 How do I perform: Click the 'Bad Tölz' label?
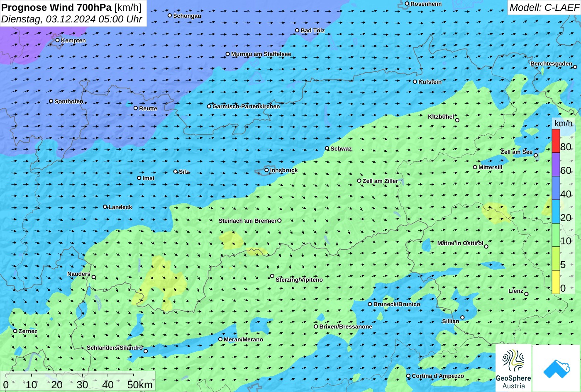pyautogui.click(x=312, y=30)
